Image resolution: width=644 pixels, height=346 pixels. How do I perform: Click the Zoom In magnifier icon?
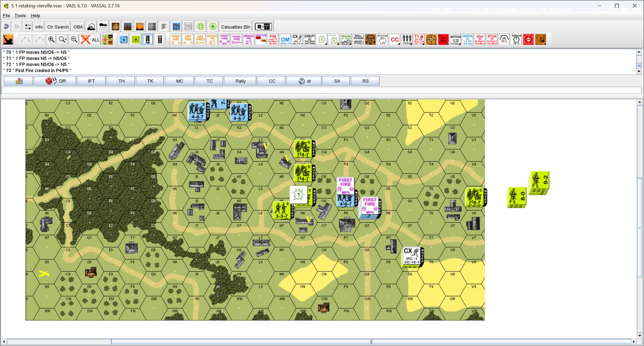tap(51, 40)
